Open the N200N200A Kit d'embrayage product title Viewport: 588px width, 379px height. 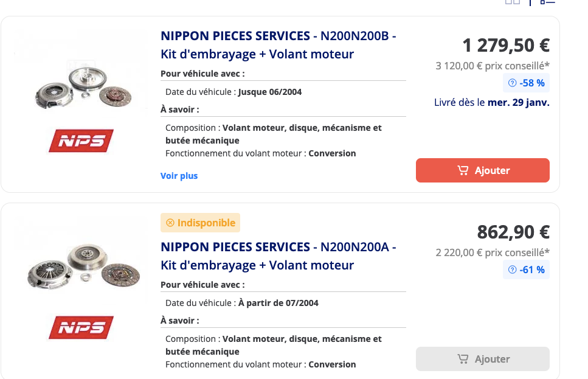278,256
